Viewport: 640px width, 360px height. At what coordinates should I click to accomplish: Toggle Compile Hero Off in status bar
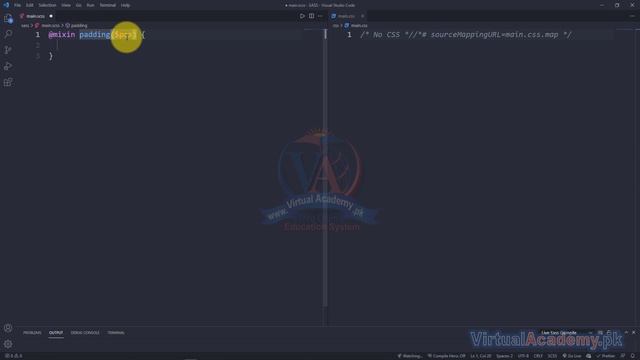446,356
